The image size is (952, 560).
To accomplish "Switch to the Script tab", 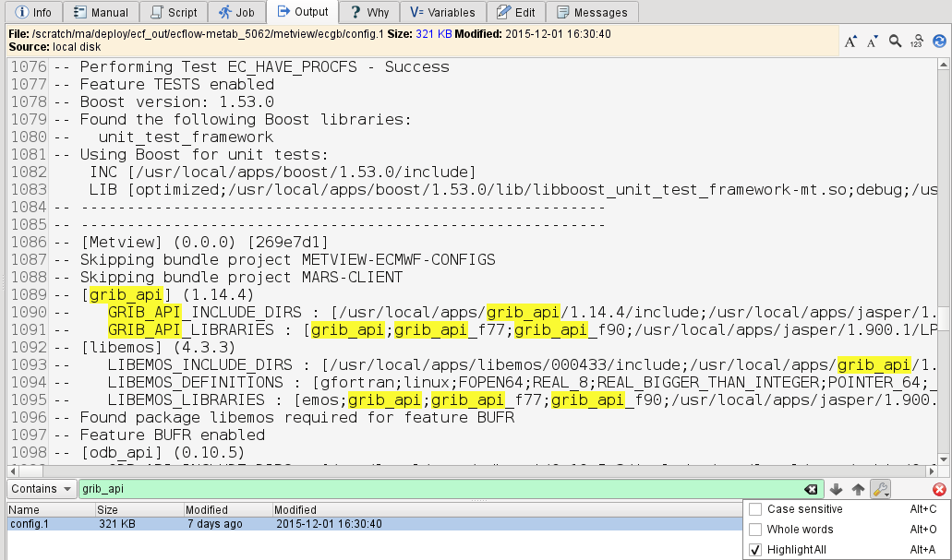I will (x=173, y=12).
